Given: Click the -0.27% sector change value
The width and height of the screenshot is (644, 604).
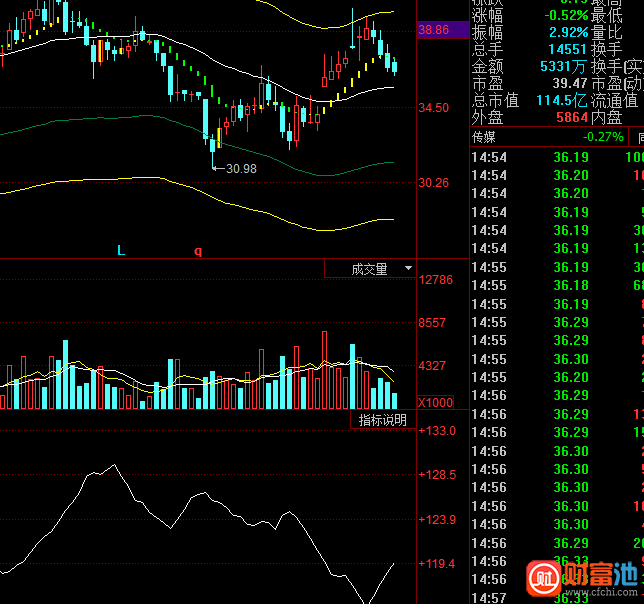Looking at the screenshot, I should 603,137.
